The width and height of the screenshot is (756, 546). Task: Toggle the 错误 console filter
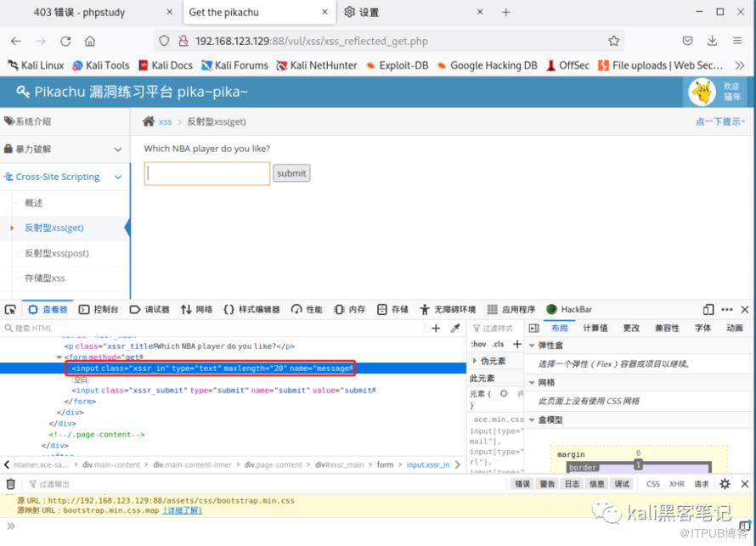pyautogui.click(x=522, y=484)
